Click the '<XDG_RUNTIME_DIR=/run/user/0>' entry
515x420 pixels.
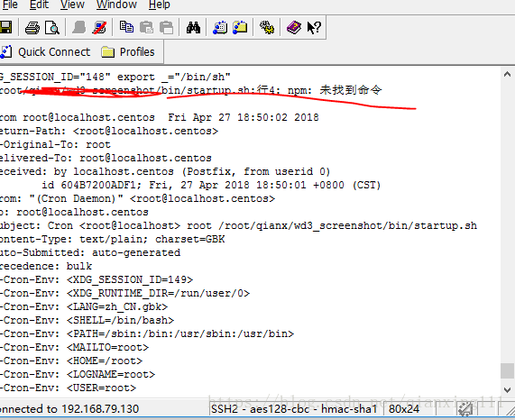159,293
